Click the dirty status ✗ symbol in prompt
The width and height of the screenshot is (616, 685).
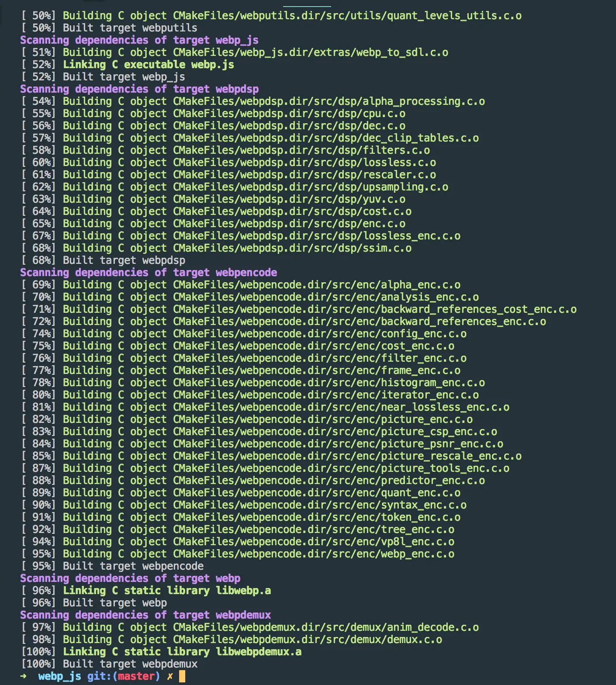[170, 676]
